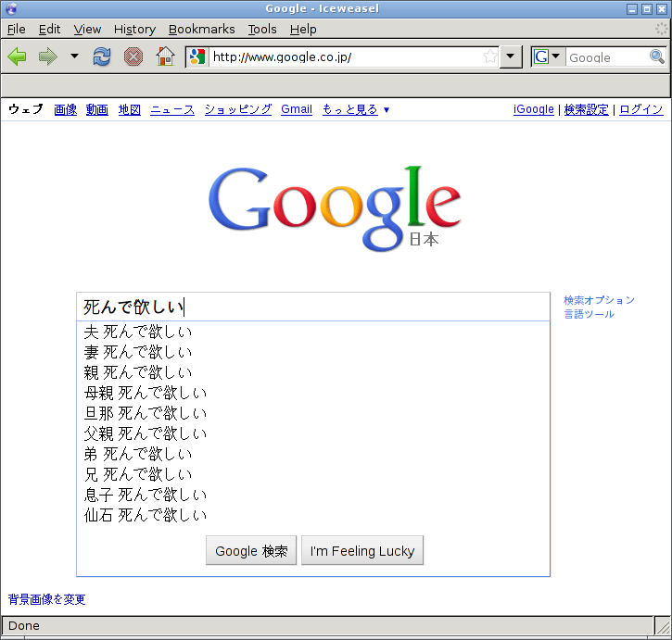Click the Forward arrow button
672x640 pixels.
pos(47,56)
